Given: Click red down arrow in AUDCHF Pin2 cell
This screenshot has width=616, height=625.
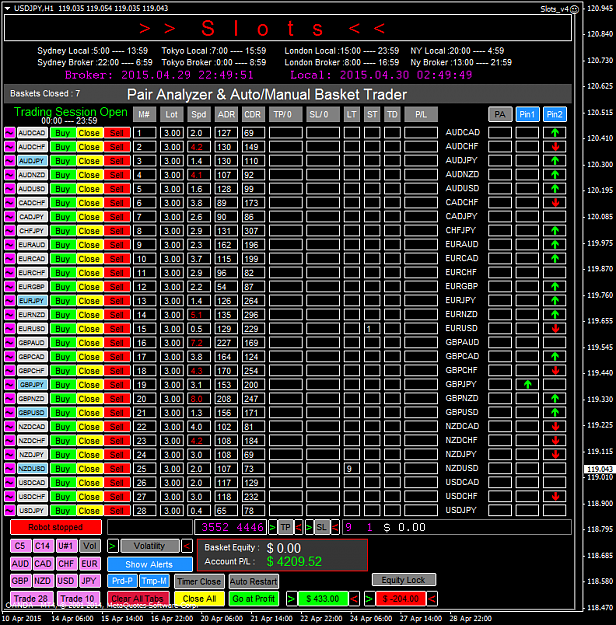Looking at the screenshot, I should 555,147.
